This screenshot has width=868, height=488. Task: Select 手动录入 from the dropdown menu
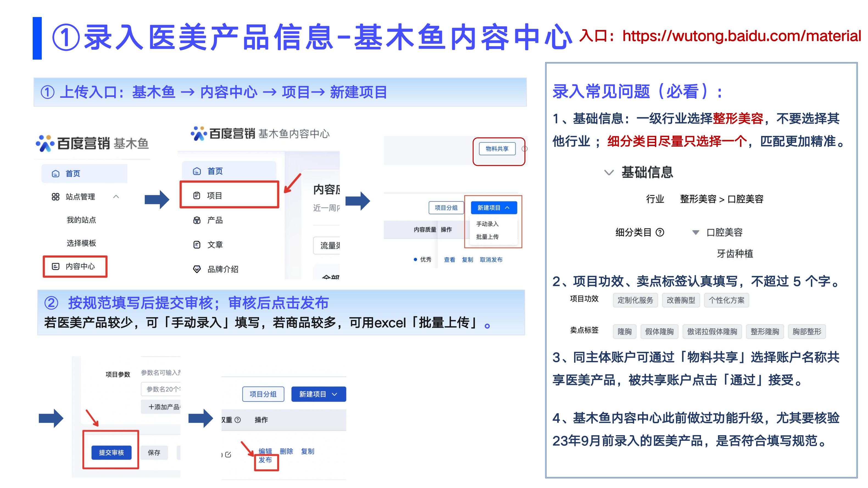tap(487, 224)
